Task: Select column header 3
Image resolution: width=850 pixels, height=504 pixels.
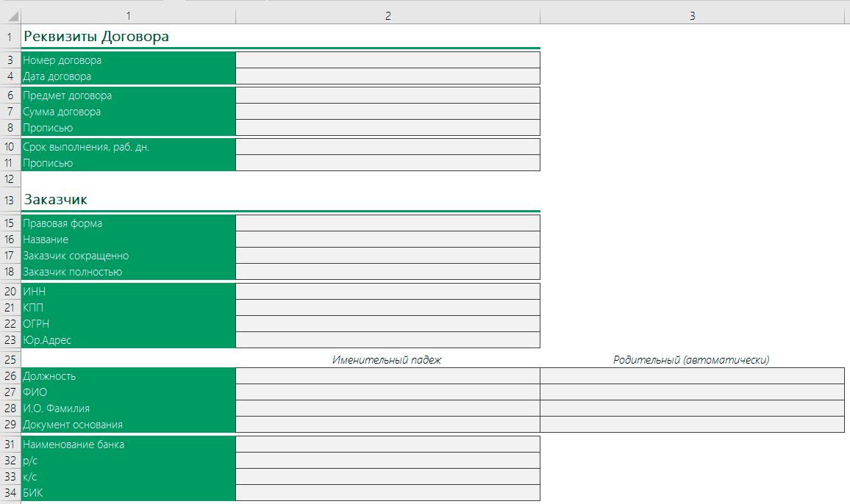Action: (x=692, y=16)
